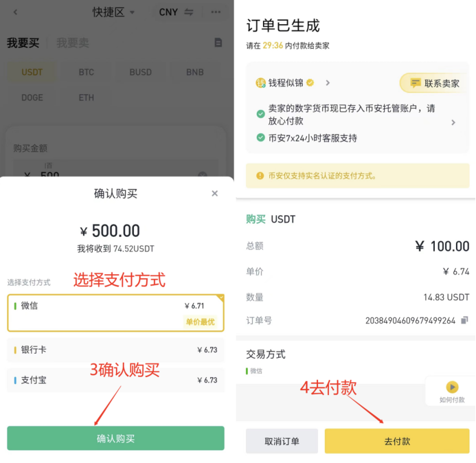Viewport: 476px width, 463px height.
Task: Switch to the 我要买 tab
Action: click(23, 43)
